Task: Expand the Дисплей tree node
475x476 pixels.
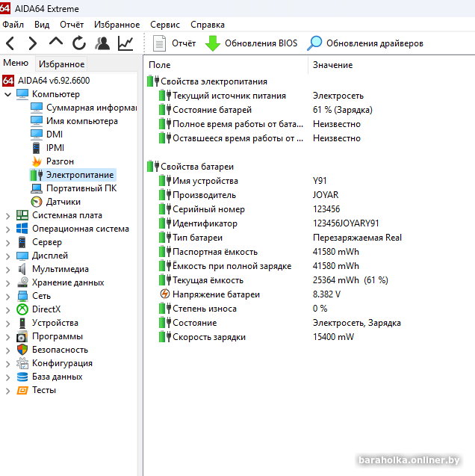Action: [x=8, y=256]
